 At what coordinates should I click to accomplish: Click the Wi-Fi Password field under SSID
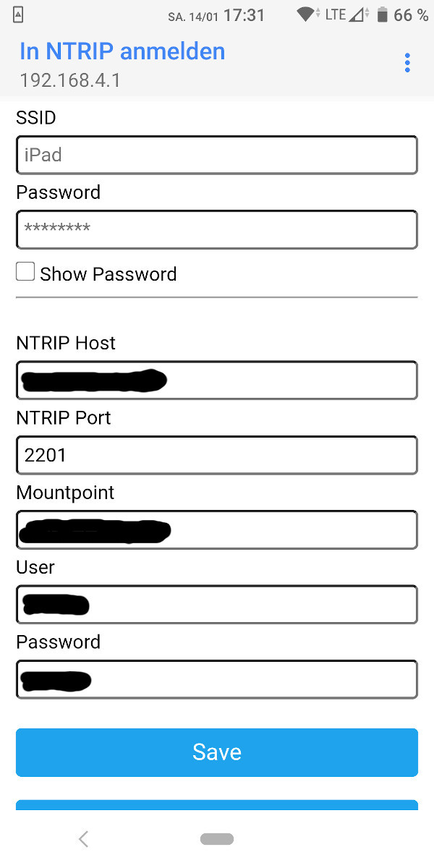pos(217,229)
